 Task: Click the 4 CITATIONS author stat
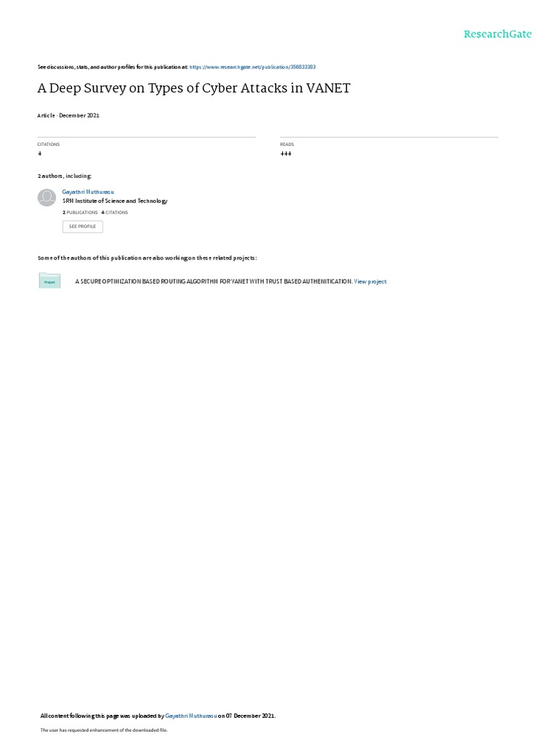(x=114, y=212)
